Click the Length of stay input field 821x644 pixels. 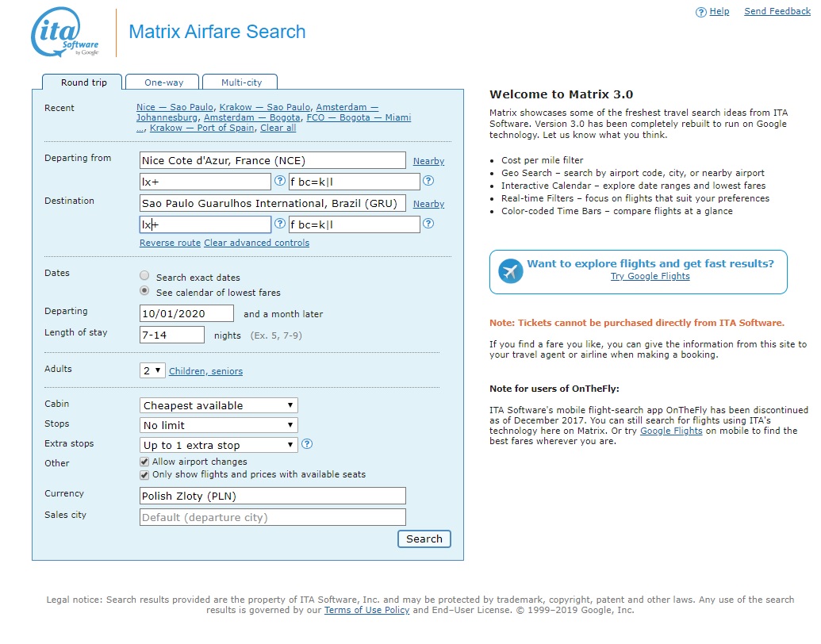tap(172, 335)
